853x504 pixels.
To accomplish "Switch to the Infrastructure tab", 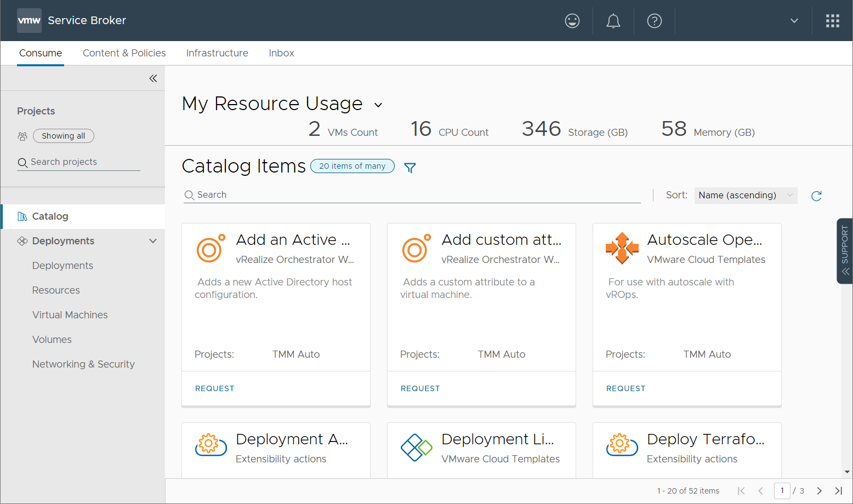I will pyautogui.click(x=217, y=53).
